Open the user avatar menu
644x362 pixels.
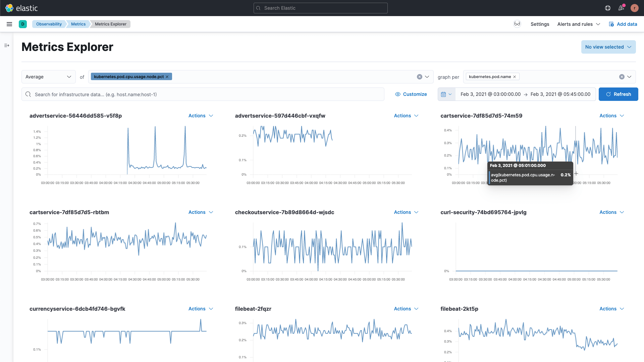(635, 8)
